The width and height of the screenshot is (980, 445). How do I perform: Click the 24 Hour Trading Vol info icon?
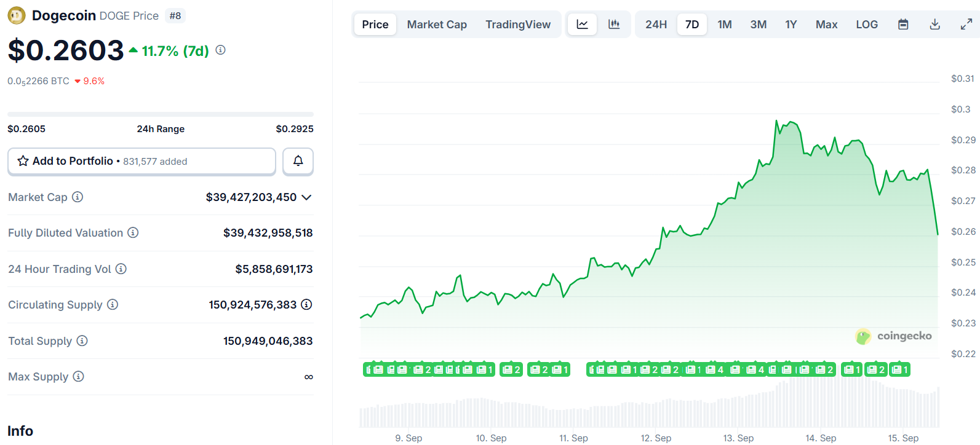click(121, 269)
